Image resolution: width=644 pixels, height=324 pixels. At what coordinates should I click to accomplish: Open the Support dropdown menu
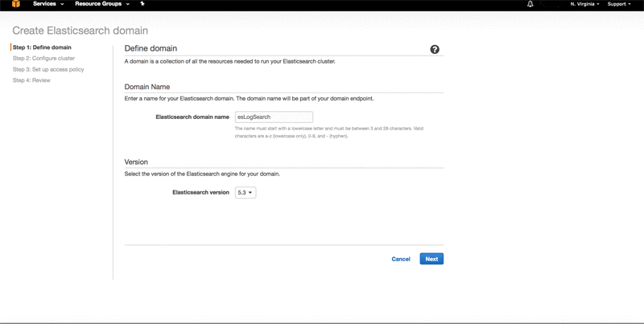pos(619,4)
